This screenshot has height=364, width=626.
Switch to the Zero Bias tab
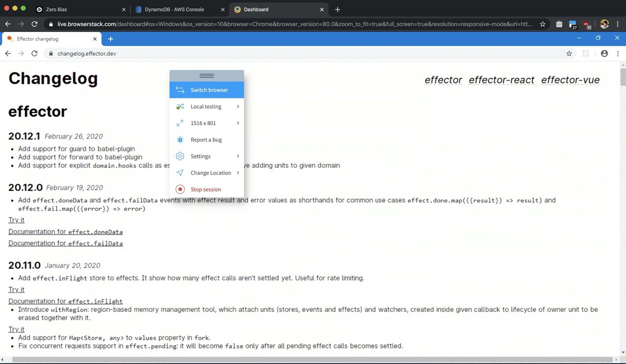(x=81, y=9)
